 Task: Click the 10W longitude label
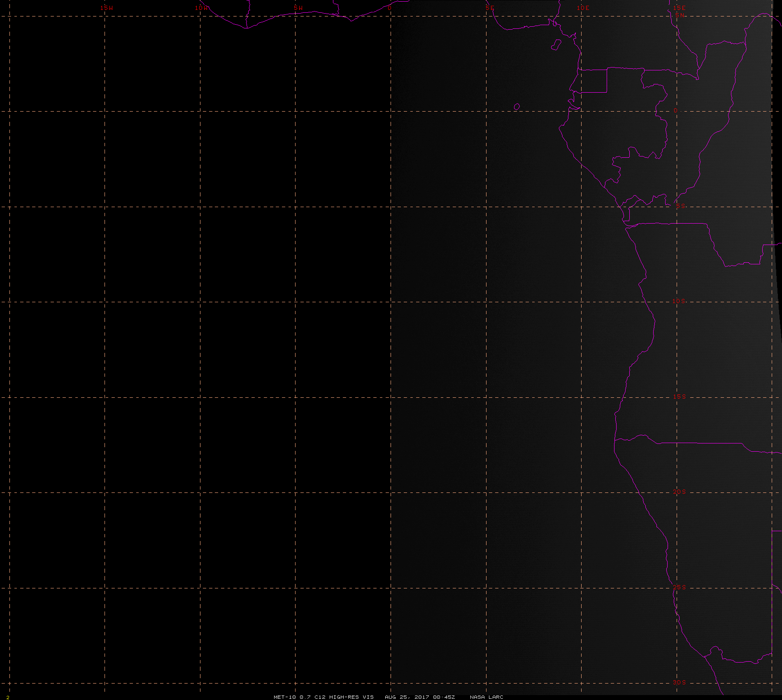point(202,8)
